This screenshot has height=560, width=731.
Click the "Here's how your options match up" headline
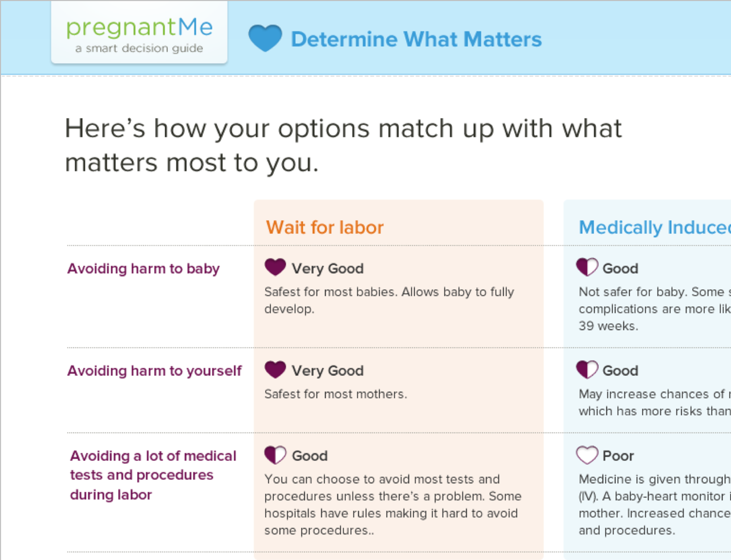click(x=343, y=145)
